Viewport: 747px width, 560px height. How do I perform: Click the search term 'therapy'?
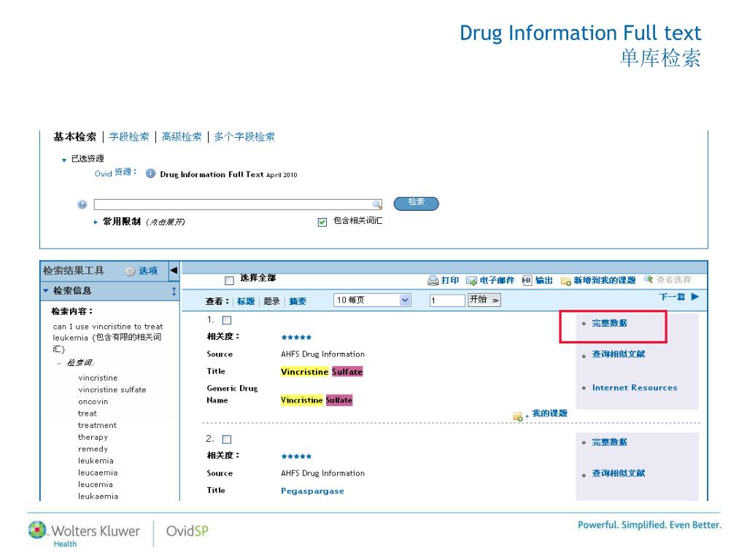click(x=93, y=437)
